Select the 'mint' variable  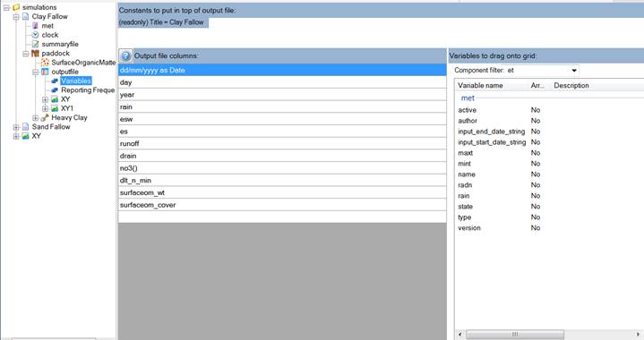[x=465, y=164]
